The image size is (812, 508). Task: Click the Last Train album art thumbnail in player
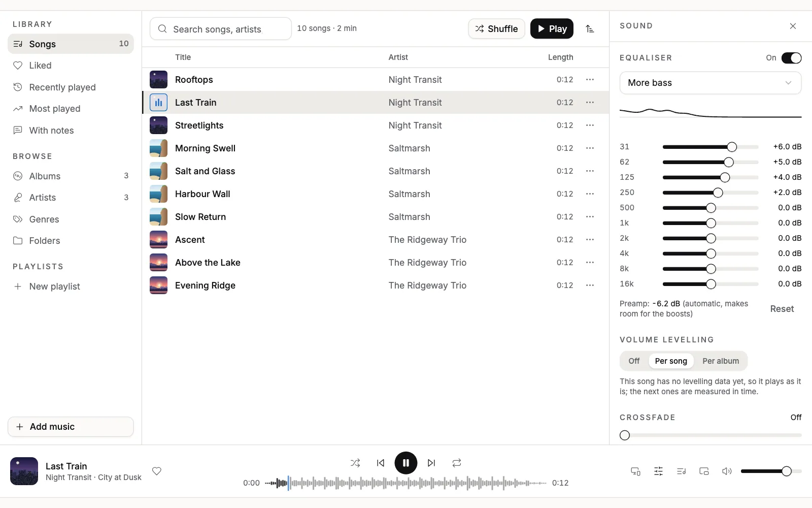pos(24,471)
